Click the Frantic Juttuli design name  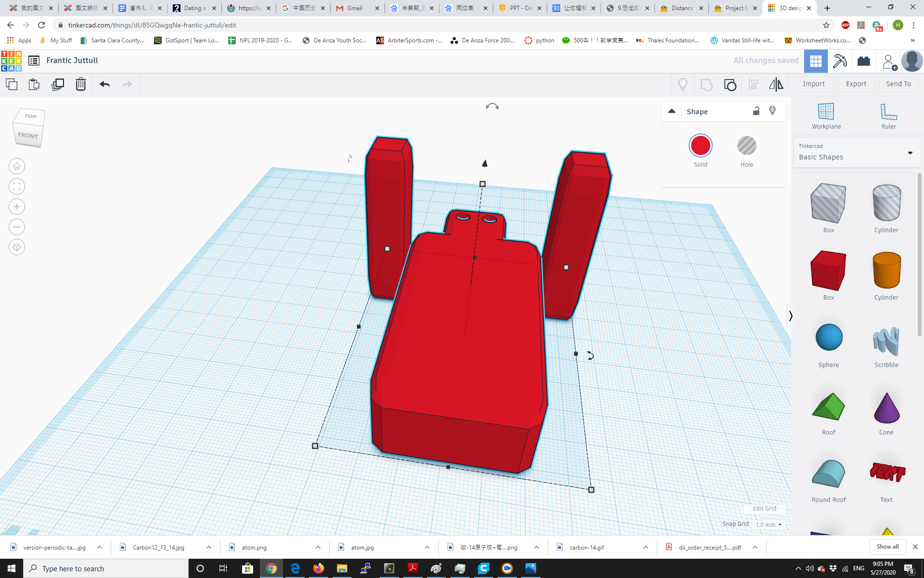[x=72, y=60]
